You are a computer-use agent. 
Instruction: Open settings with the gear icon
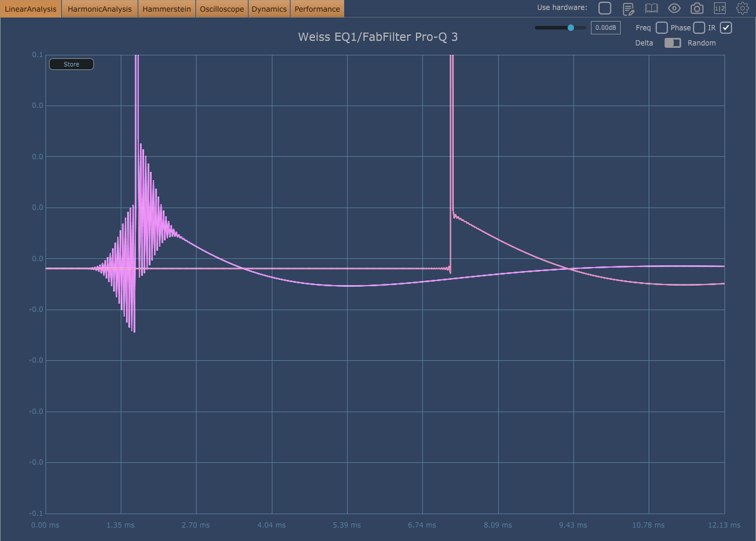[x=743, y=8]
